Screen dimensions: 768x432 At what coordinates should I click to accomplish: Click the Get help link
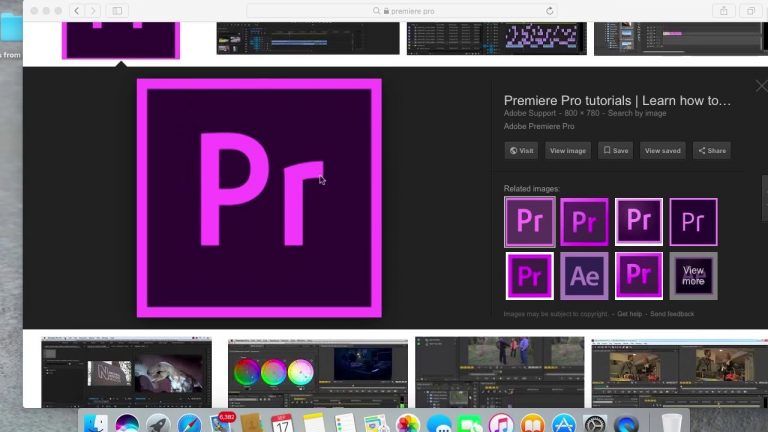pyautogui.click(x=629, y=314)
